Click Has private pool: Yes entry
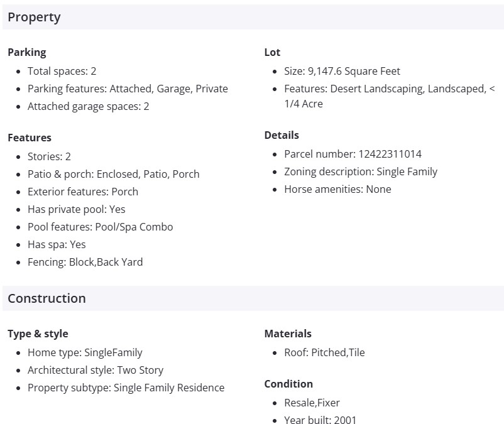Viewport: 504px width, 424px height. coord(76,209)
